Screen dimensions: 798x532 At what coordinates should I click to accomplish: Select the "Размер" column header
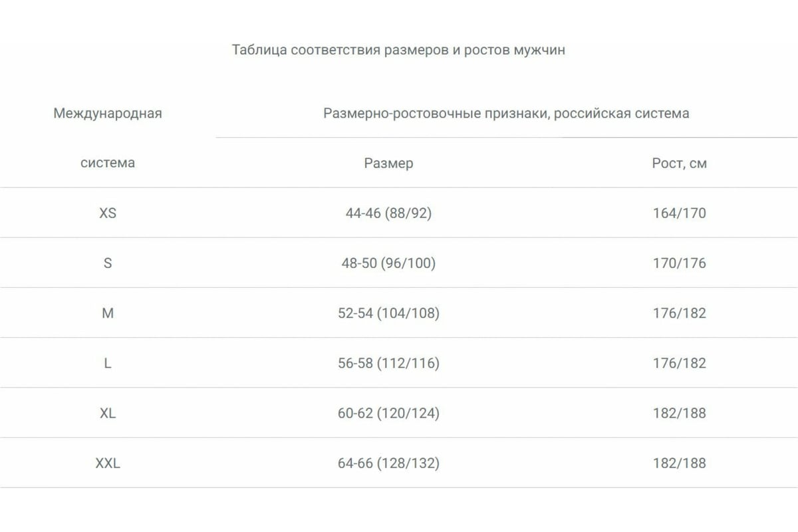tap(388, 163)
